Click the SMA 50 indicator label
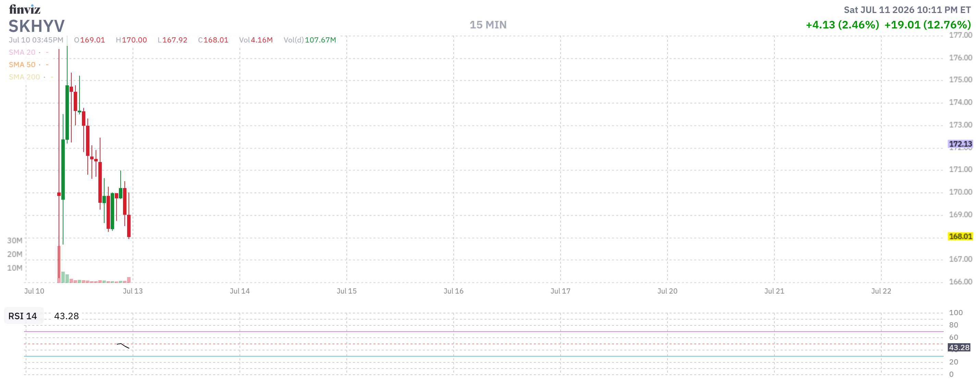 tap(22, 65)
